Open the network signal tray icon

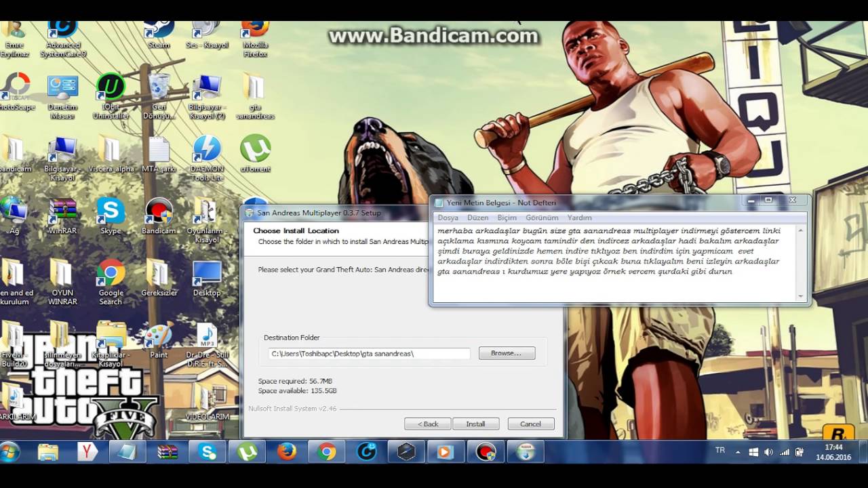(x=785, y=452)
